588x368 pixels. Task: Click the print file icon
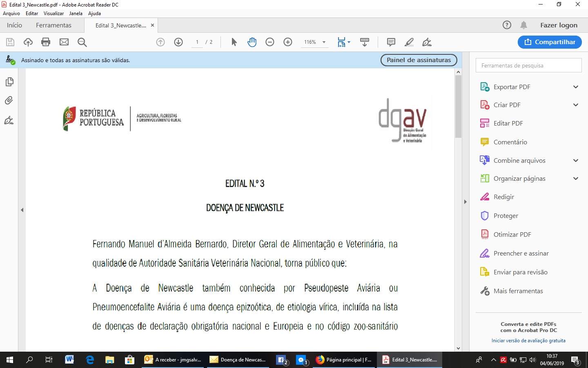(x=46, y=42)
